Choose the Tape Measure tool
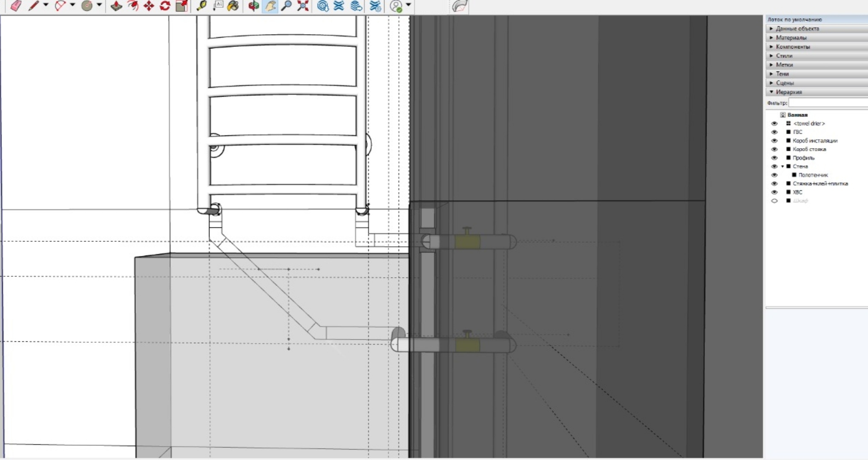Screen dimensions: 868x460 [201, 6]
